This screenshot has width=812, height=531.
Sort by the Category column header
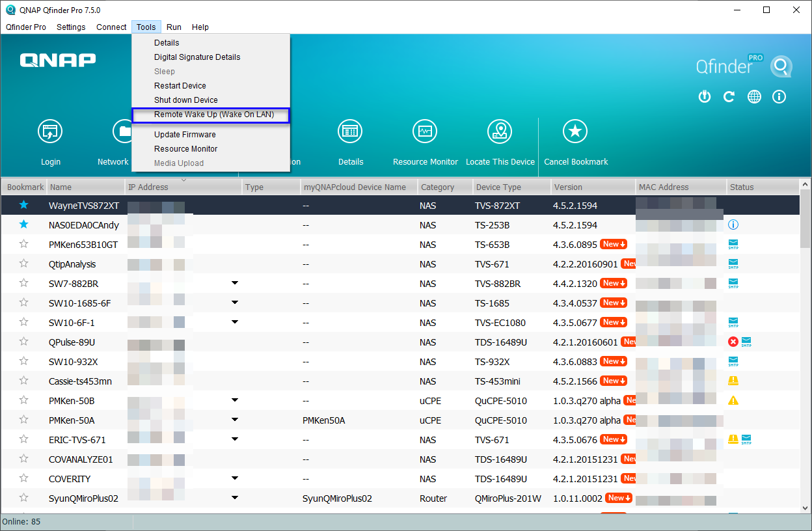click(x=444, y=187)
